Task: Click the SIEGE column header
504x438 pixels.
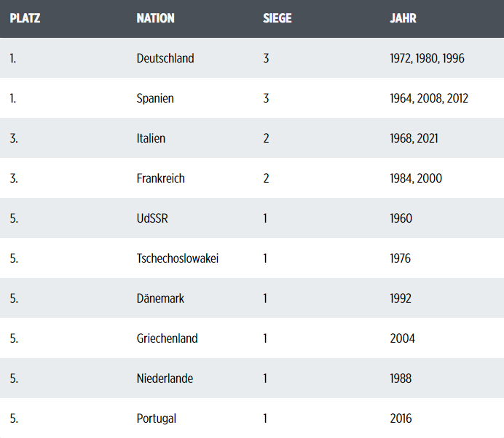Action: point(277,18)
